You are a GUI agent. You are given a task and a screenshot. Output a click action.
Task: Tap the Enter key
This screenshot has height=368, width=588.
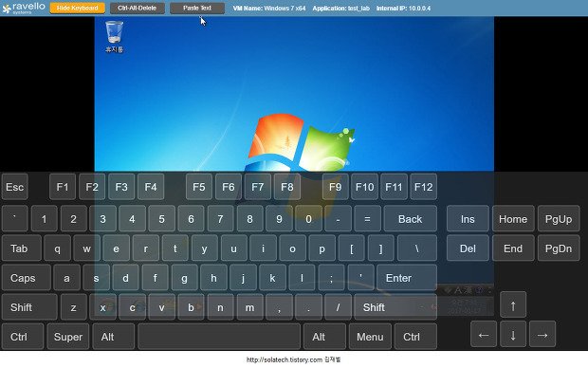pyautogui.click(x=407, y=278)
